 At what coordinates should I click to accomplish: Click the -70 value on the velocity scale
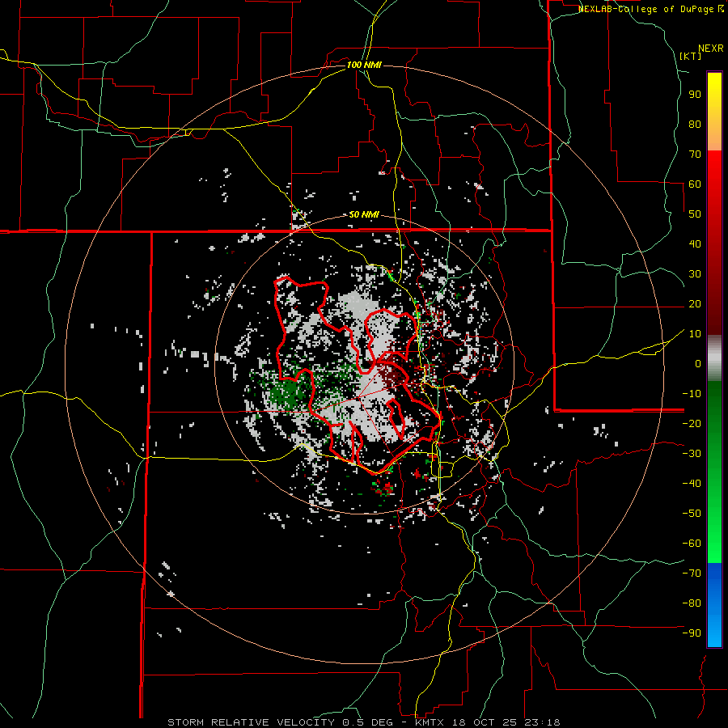click(692, 574)
